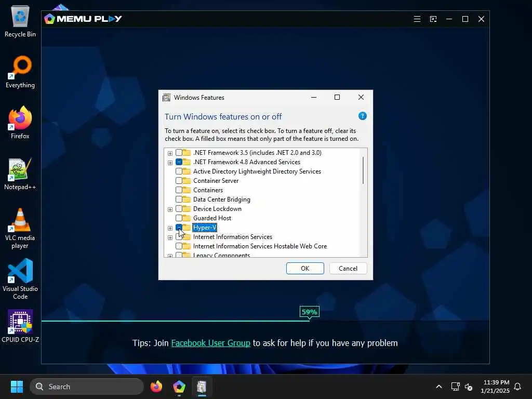The image size is (532, 399).
Task: Click muted volume tray icon
Action: pos(469,387)
